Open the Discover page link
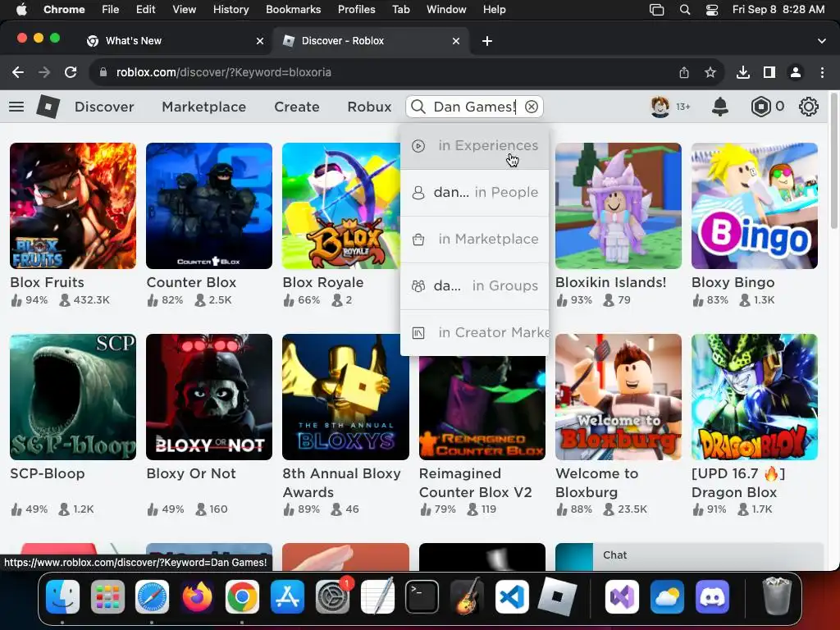Viewport: 840px width, 630px height. (104, 107)
